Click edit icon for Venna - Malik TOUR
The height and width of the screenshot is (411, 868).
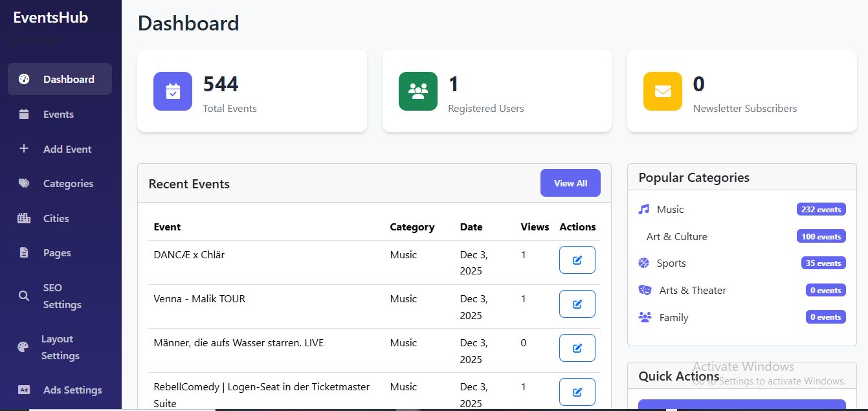click(x=577, y=304)
